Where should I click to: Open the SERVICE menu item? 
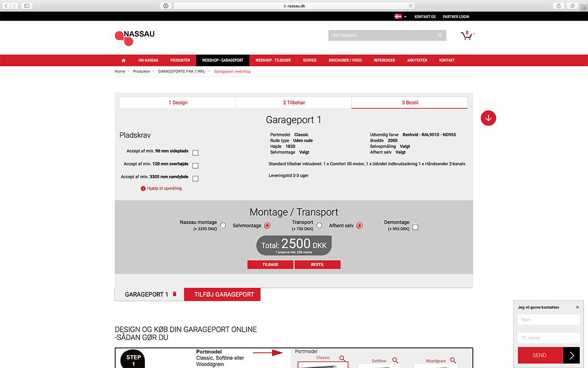(310, 60)
